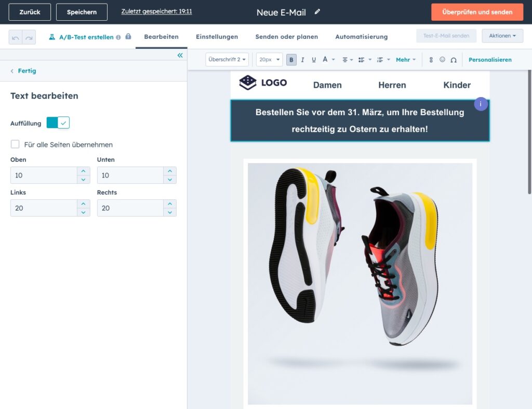532x409 pixels.
Task: Open Senden oder planen tab
Action: pos(287,37)
